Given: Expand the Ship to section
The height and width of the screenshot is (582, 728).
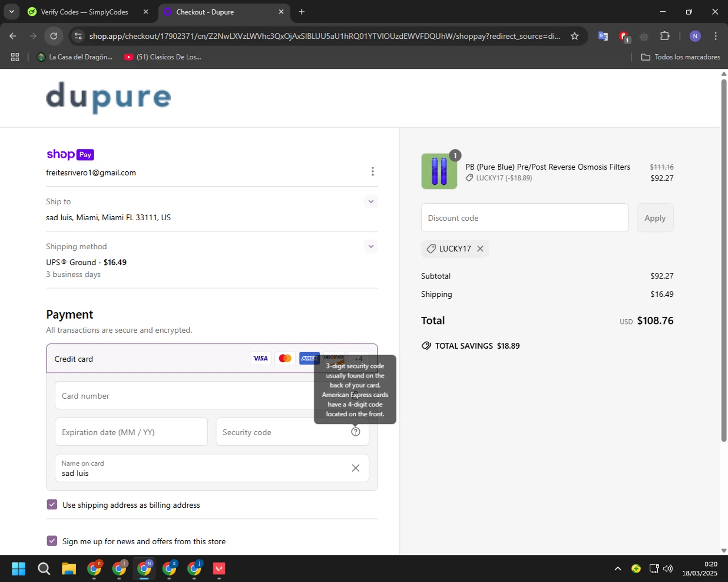Looking at the screenshot, I should (x=371, y=201).
